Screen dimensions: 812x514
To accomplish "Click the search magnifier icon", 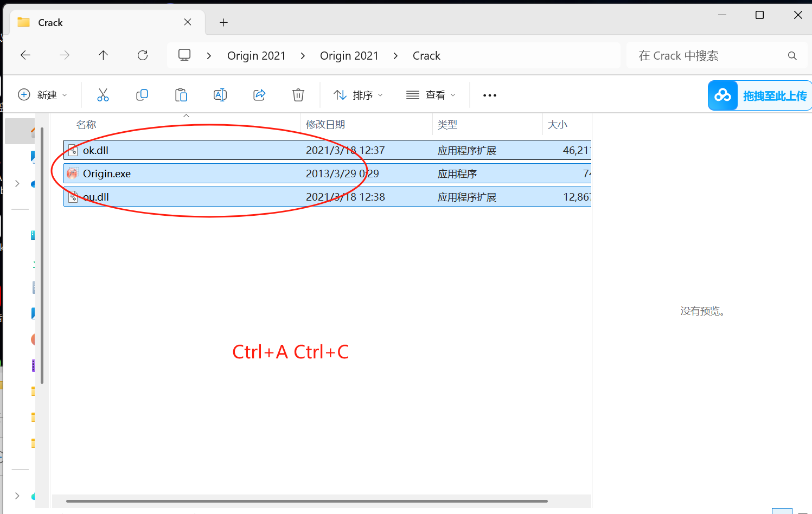I will click(x=792, y=56).
